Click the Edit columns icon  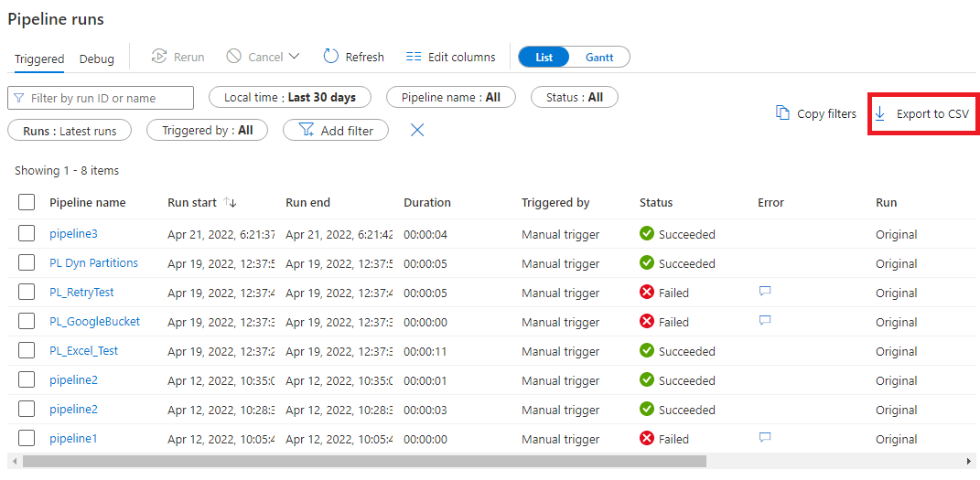(x=414, y=57)
